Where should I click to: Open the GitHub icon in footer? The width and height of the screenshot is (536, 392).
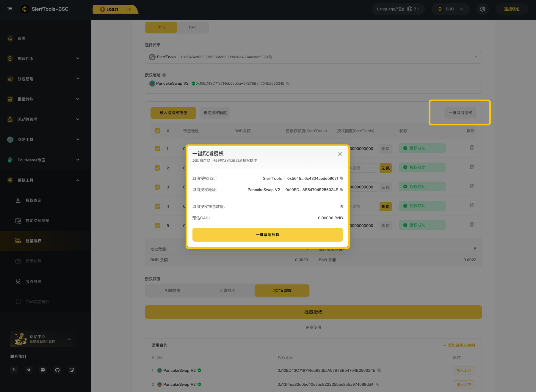click(x=57, y=370)
